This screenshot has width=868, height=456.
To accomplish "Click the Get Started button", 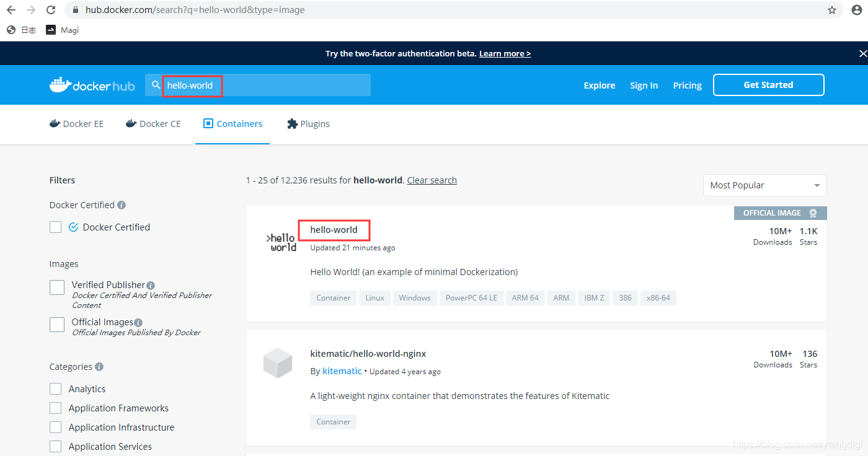I will pos(769,85).
